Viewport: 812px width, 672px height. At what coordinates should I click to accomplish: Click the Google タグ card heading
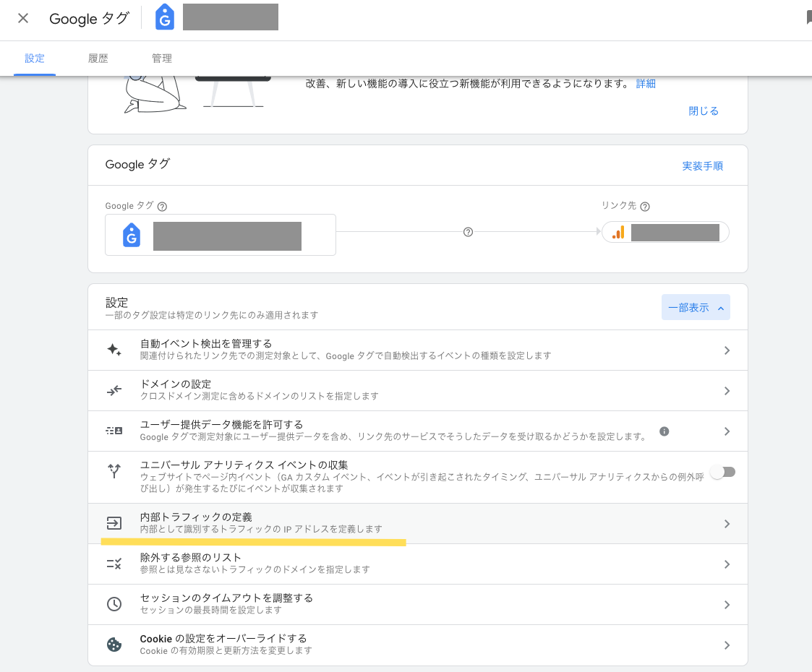coord(138,165)
